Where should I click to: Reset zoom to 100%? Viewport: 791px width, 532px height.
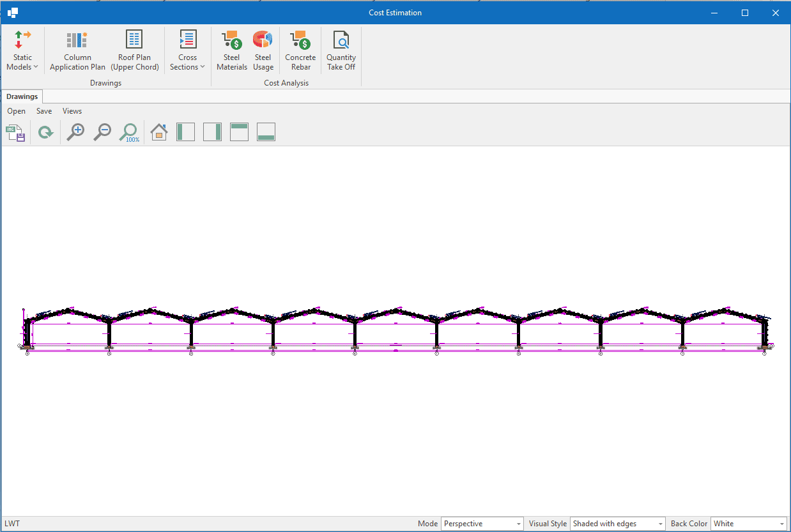coord(130,132)
